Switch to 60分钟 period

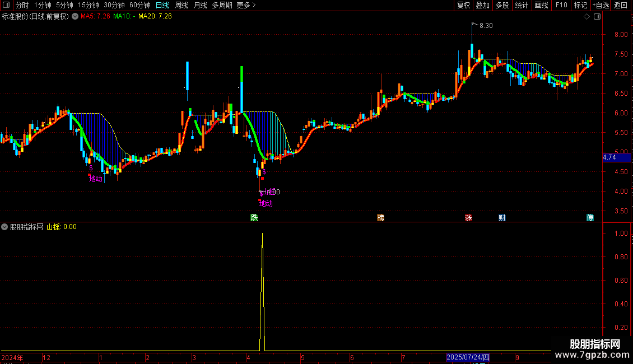(x=140, y=5)
